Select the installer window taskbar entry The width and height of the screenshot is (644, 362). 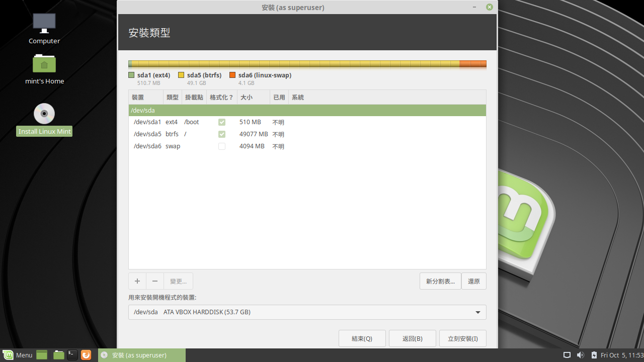[x=141, y=355]
